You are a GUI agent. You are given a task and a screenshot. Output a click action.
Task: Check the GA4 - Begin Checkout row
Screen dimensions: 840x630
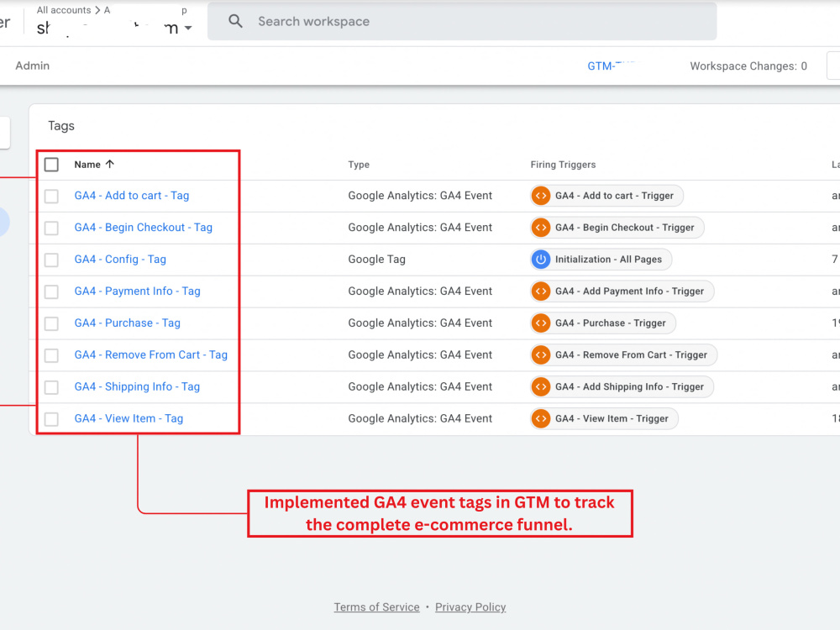(x=51, y=228)
